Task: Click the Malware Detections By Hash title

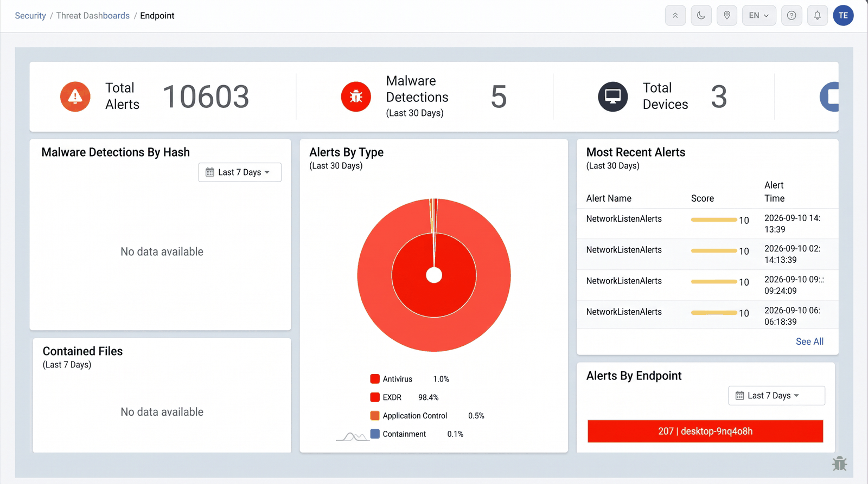Action: pyautogui.click(x=116, y=152)
